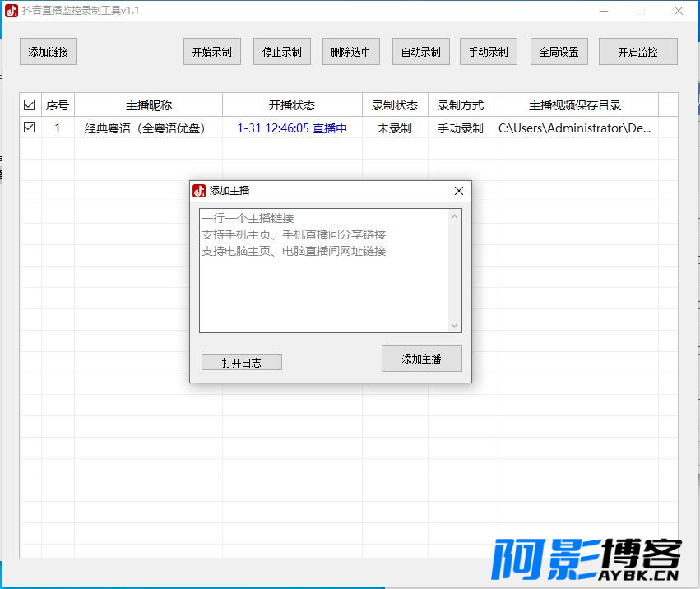Click the 添加主播 dialog app icon
Viewport: 700px width, 589px height.
[x=199, y=191]
